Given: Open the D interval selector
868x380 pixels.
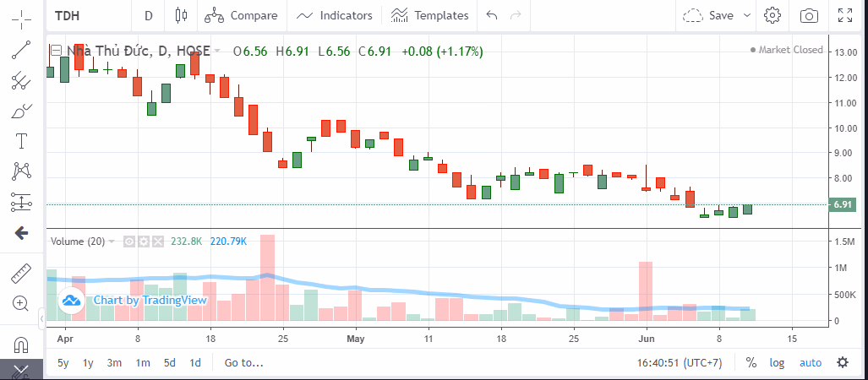Looking at the screenshot, I should (149, 15).
